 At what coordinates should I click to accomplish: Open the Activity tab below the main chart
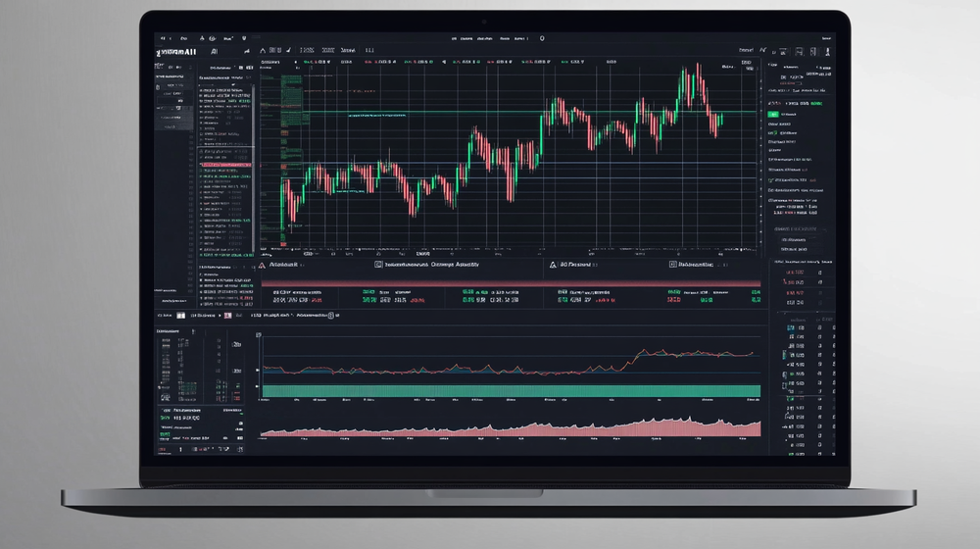pos(431,265)
